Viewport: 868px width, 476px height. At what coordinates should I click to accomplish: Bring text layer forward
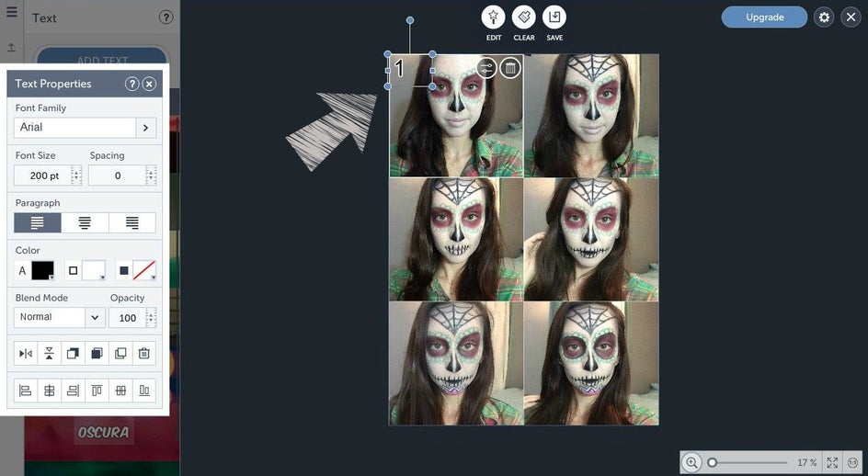[x=73, y=354]
